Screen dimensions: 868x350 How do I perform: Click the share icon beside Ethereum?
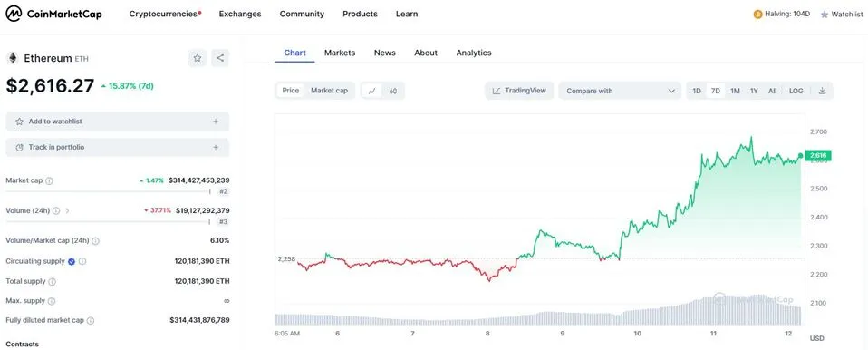220,58
